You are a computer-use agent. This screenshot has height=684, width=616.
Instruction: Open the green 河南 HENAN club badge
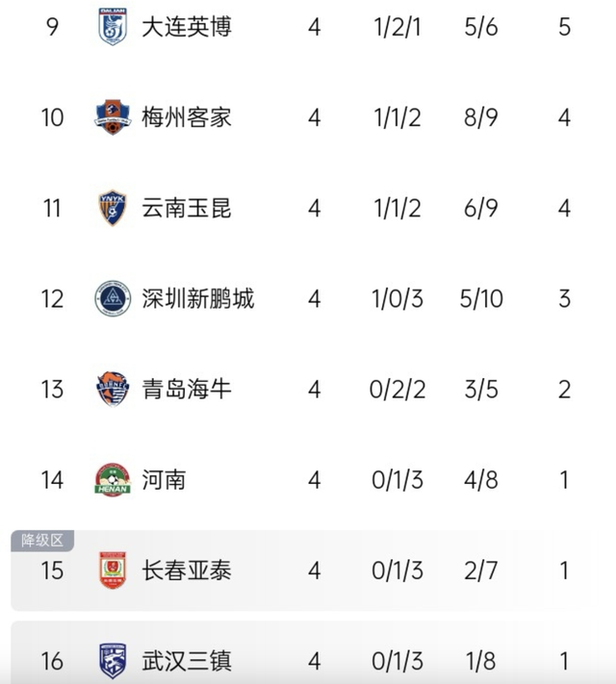[113, 480]
